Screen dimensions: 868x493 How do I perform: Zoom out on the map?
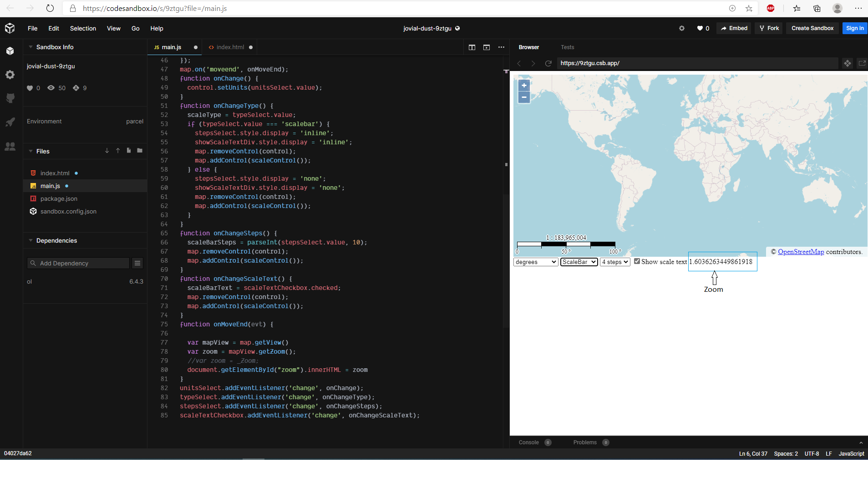click(524, 97)
